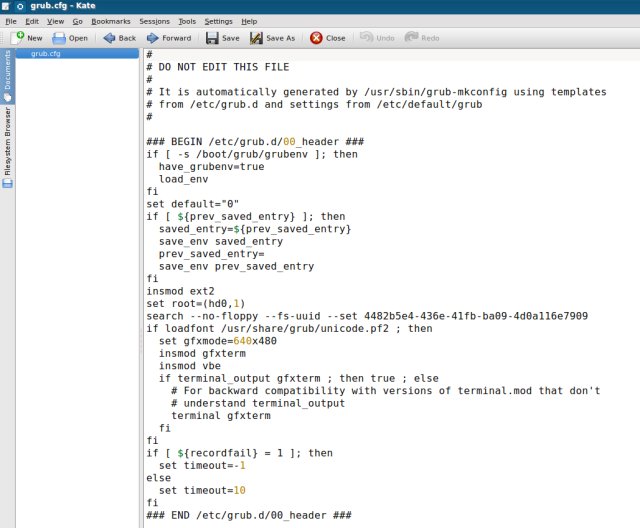Click the 'DO NOT EDIT THIS FILE' comment line
The image size is (640, 528).
click(218, 67)
